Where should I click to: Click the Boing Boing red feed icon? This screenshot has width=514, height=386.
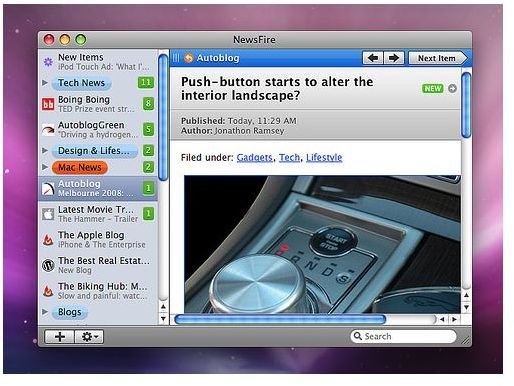[x=48, y=104]
